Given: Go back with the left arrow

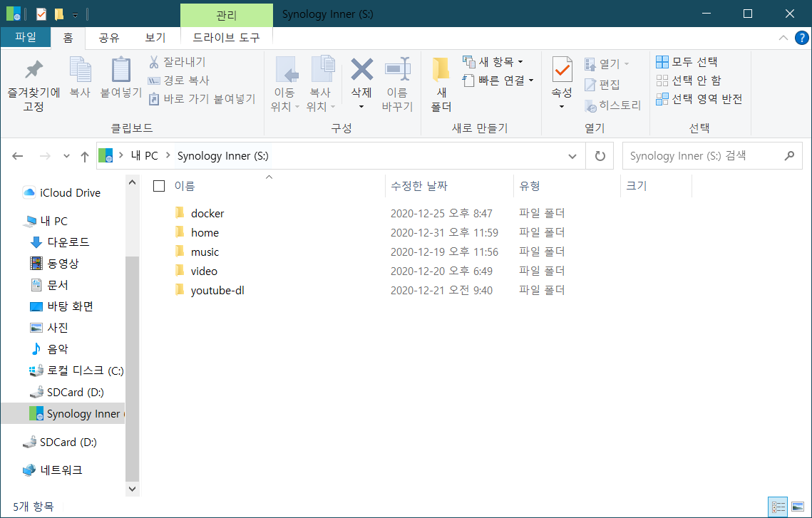Looking at the screenshot, I should coord(18,156).
